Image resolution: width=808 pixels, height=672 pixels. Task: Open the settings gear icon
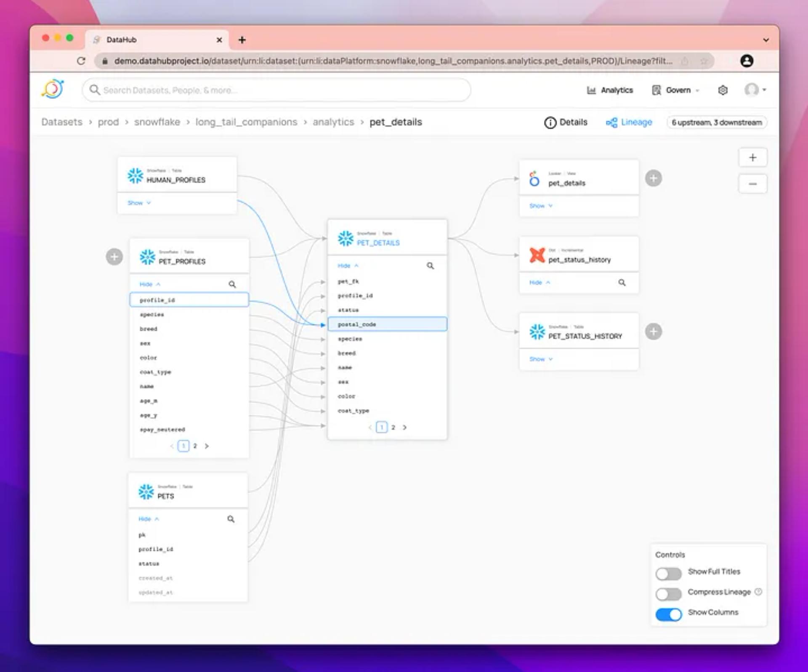pyautogui.click(x=723, y=90)
